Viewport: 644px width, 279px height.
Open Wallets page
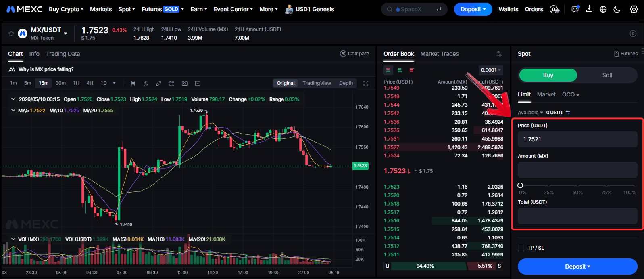point(509,9)
